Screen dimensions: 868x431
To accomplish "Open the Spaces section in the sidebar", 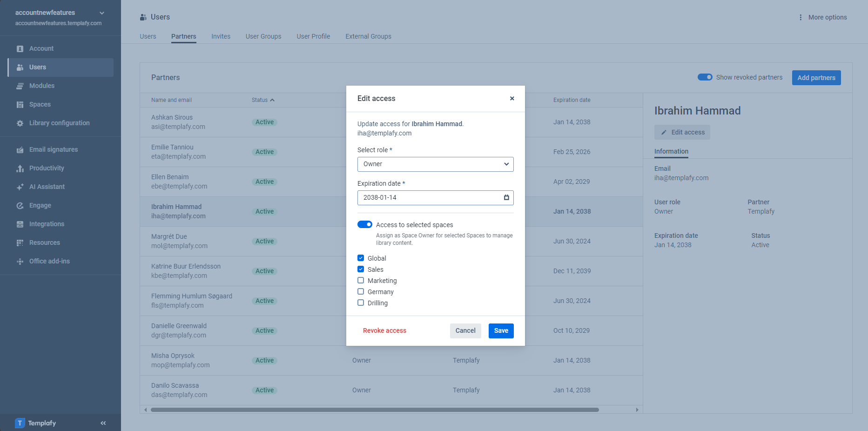I will pyautogui.click(x=40, y=104).
